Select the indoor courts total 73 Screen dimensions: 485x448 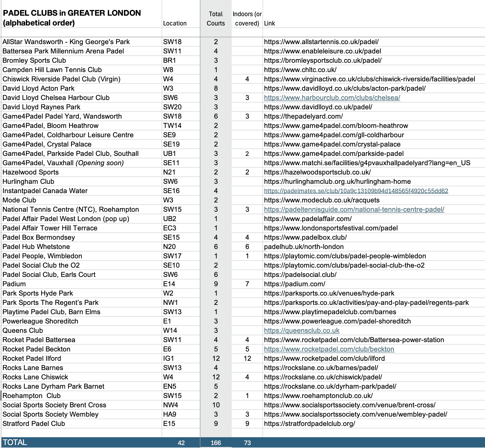coord(247,443)
